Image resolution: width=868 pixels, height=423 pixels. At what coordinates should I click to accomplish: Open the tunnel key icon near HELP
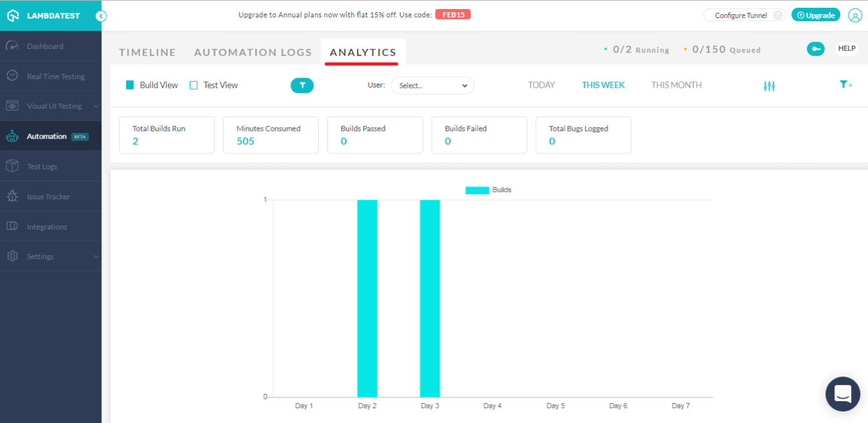[x=815, y=48]
